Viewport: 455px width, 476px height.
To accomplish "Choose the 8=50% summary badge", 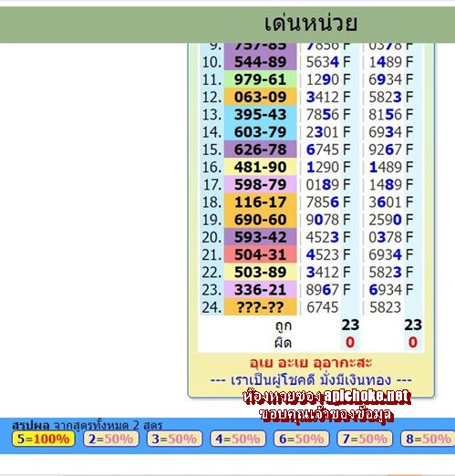I will click(428, 439).
